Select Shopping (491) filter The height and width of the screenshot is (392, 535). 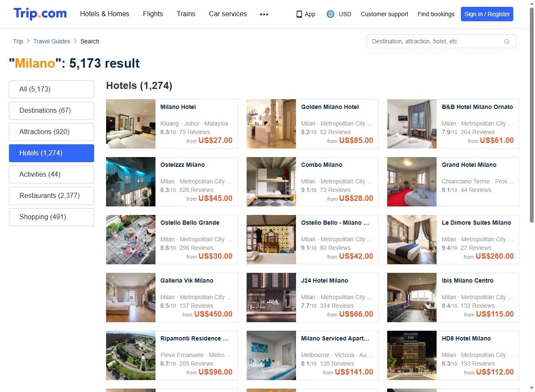[x=52, y=217]
